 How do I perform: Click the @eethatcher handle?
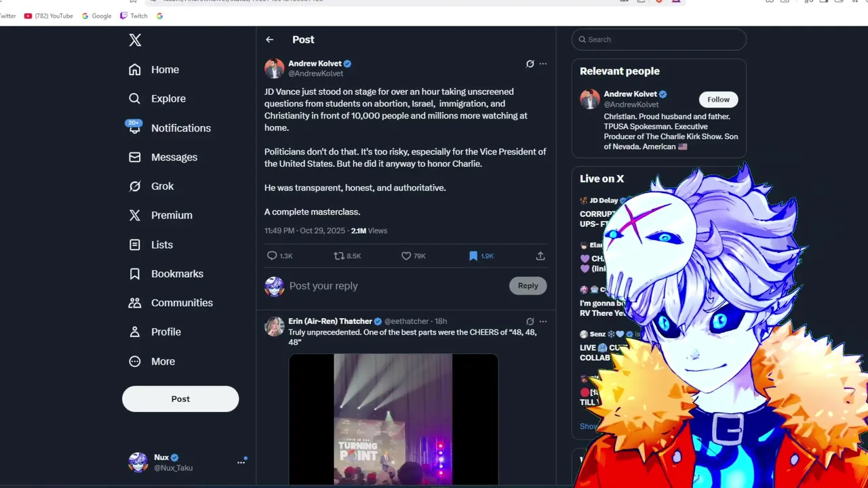(407, 321)
